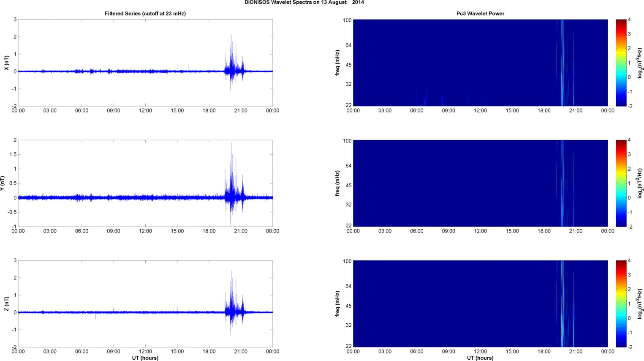
Task: Click the Z component filtered time series plot
Action: click(x=145, y=304)
